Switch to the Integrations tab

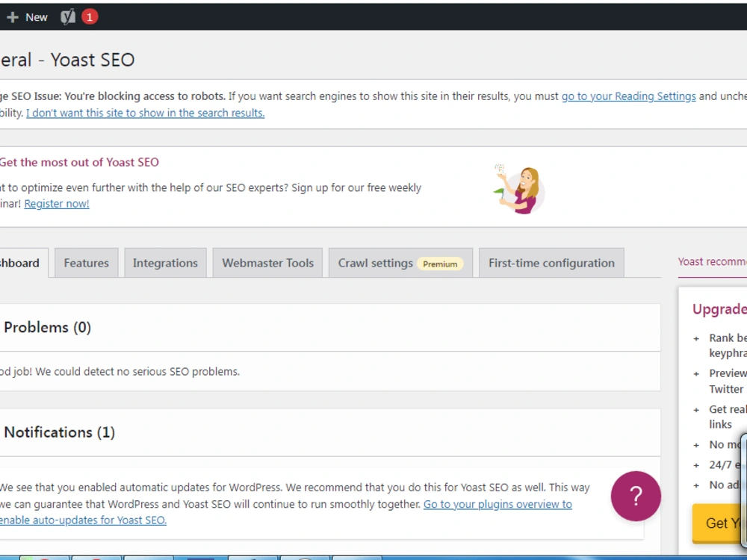click(165, 263)
